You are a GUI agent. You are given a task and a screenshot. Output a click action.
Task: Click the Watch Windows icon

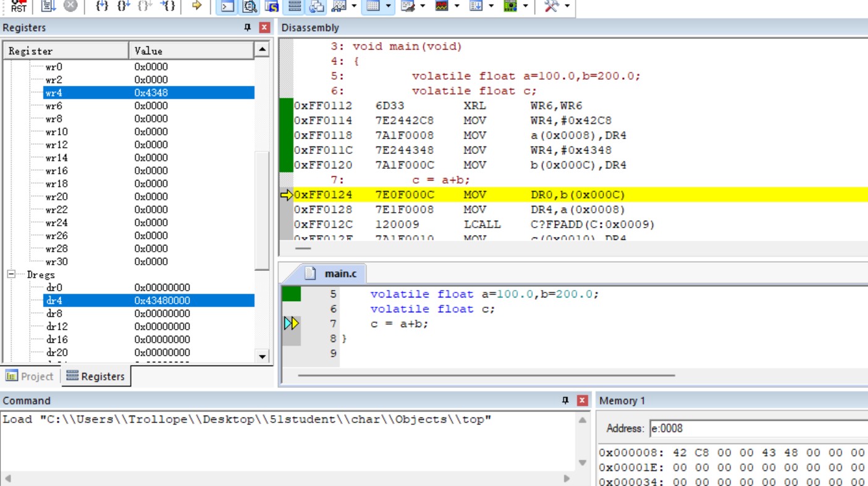coord(339,6)
